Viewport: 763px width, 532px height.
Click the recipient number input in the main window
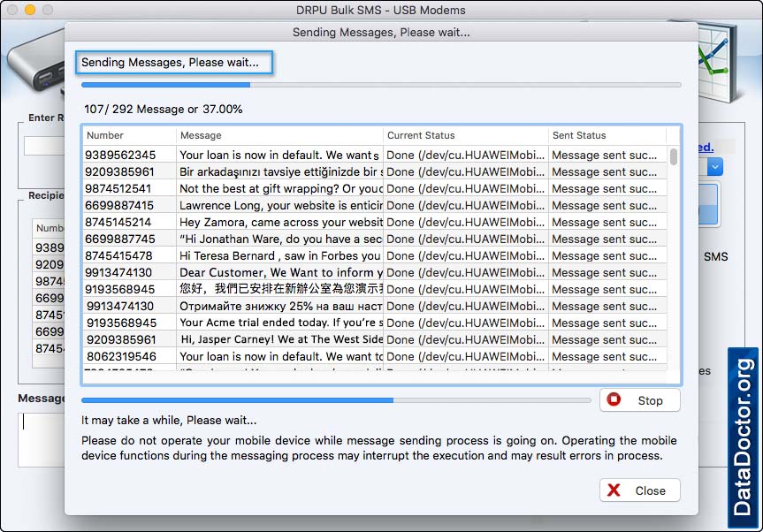coord(44,146)
